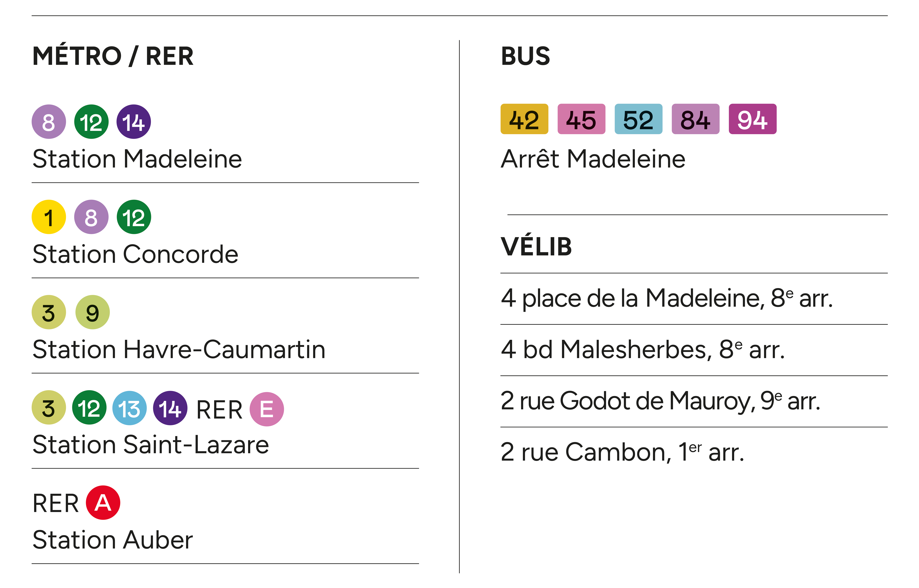Image resolution: width=919 pixels, height=588 pixels.
Task: Select the yellow bus 42 badge
Action: coord(524,119)
